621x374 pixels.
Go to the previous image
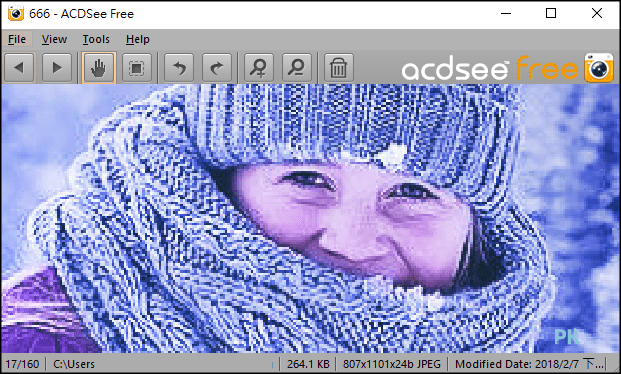(x=19, y=68)
